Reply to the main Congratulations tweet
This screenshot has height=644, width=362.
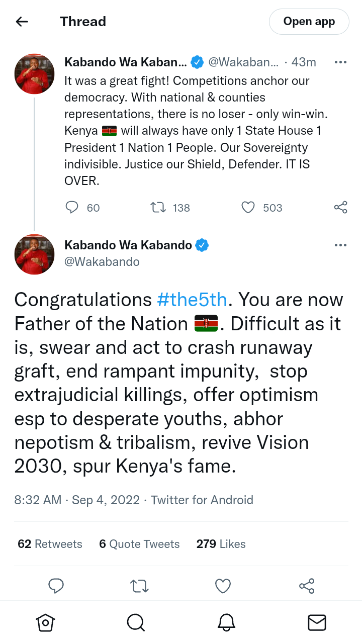point(56,586)
